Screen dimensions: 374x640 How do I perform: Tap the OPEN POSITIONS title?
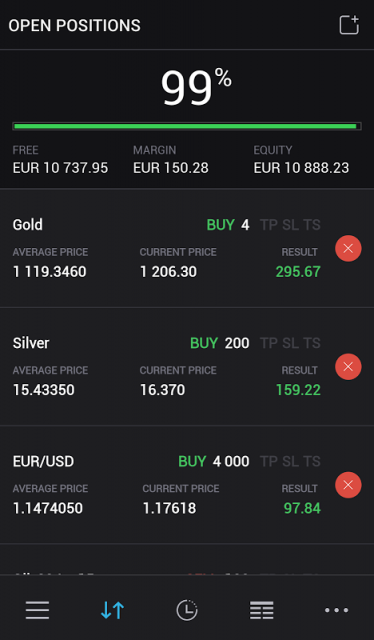click(x=74, y=25)
